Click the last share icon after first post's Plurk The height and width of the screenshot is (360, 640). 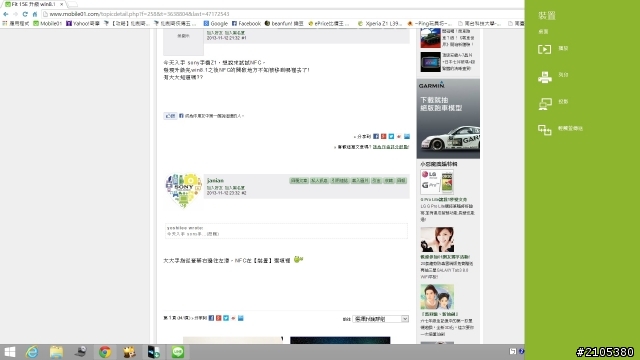pyautogui.click(x=407, y=136)
